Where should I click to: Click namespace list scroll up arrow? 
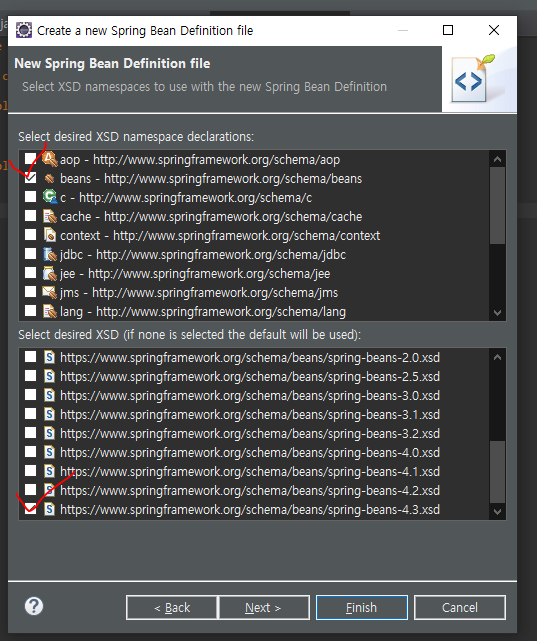[x=497, y=159]
